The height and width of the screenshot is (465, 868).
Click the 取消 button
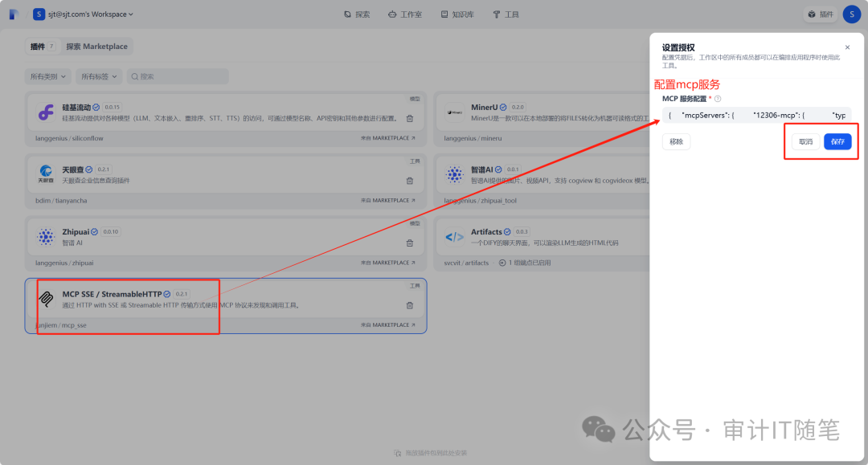[805, 141]
